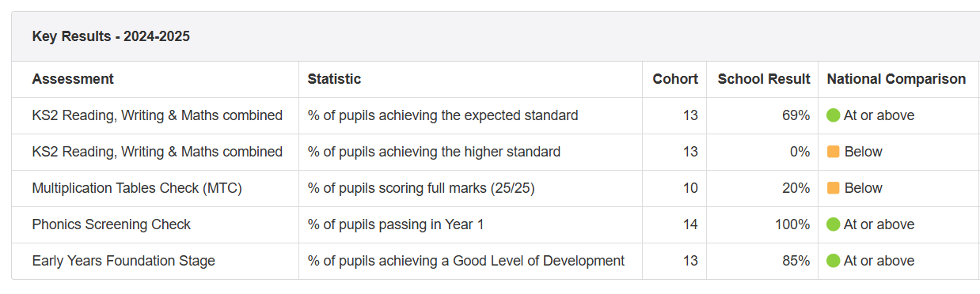
Task: Click the Statistic column header
Action: (x=334, y=79)
